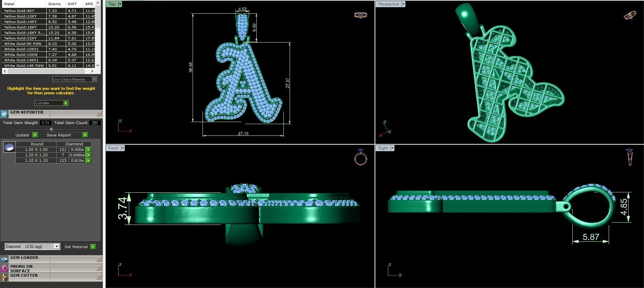Click the PRONG ON SURFACE panel header
Viewport: 644px width, 288px height.
[x=51, y=268]
